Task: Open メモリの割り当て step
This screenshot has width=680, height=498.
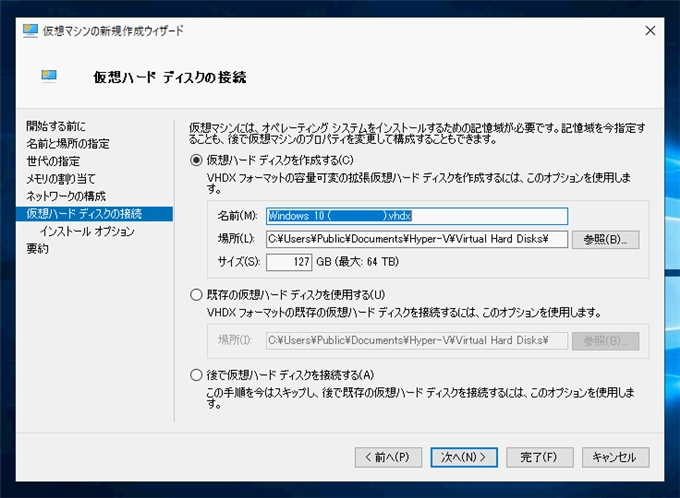Action: 61,179
